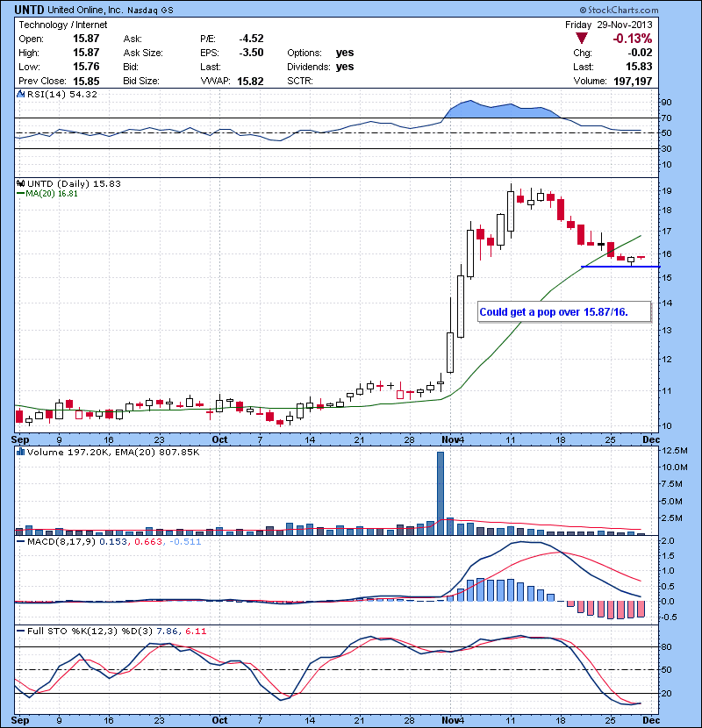Click the MACD histogram value -0.511
702x728 pixels.
click(185, 541)
